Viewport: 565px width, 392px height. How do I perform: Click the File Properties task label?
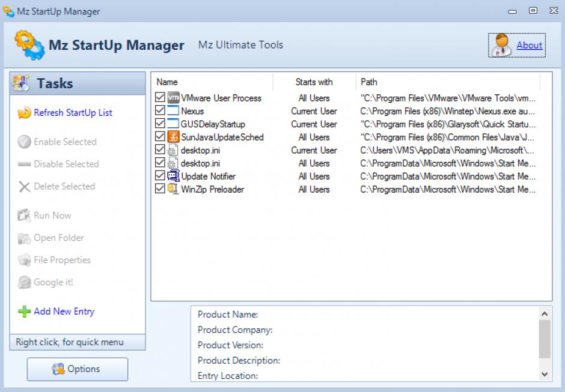point(63,260)
